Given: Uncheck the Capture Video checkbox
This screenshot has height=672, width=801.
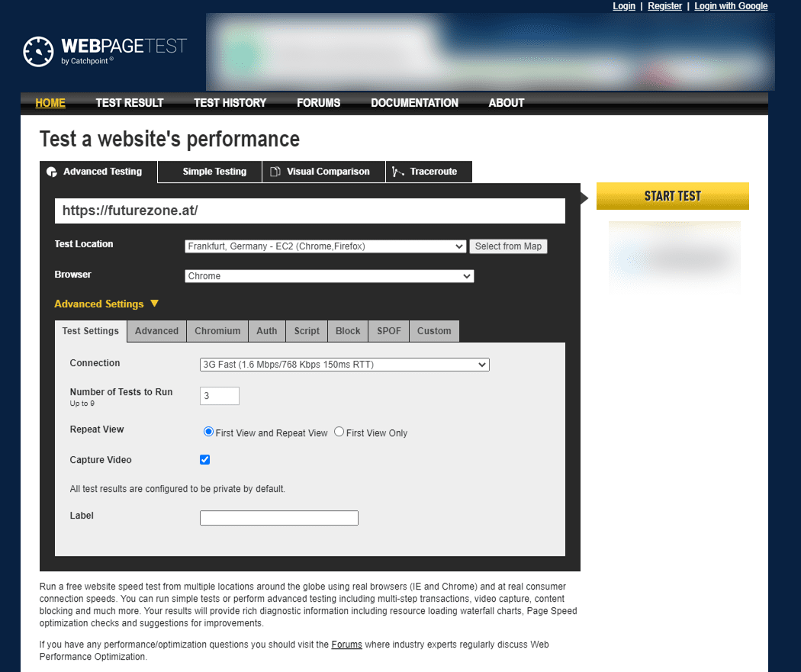Looking at the screenshot, I should [x=205, y=460].
